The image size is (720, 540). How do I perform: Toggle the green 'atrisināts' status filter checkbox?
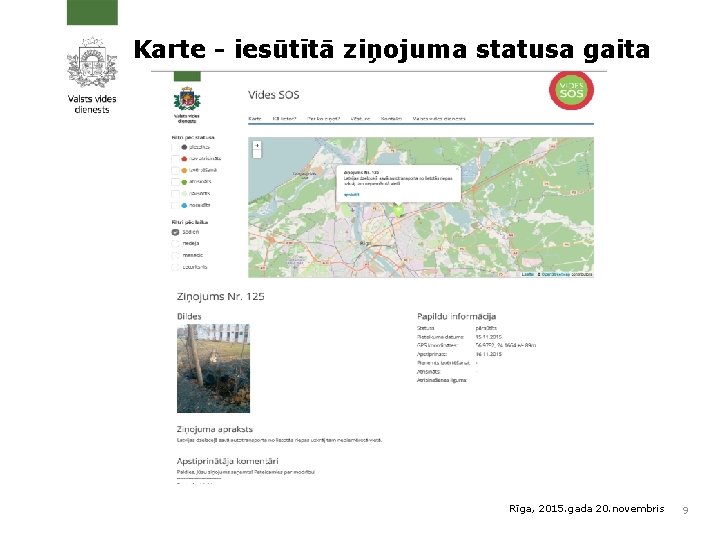click(175, 182)
